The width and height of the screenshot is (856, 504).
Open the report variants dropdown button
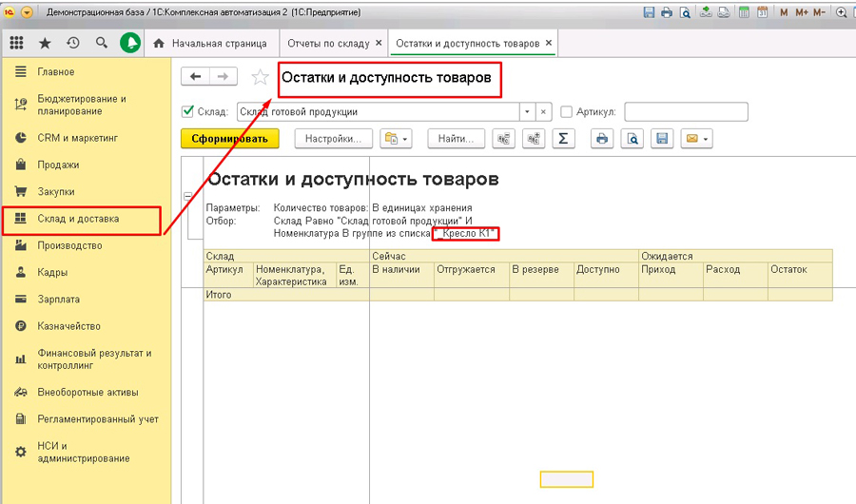pyautogui.click(x=396, y=139)
